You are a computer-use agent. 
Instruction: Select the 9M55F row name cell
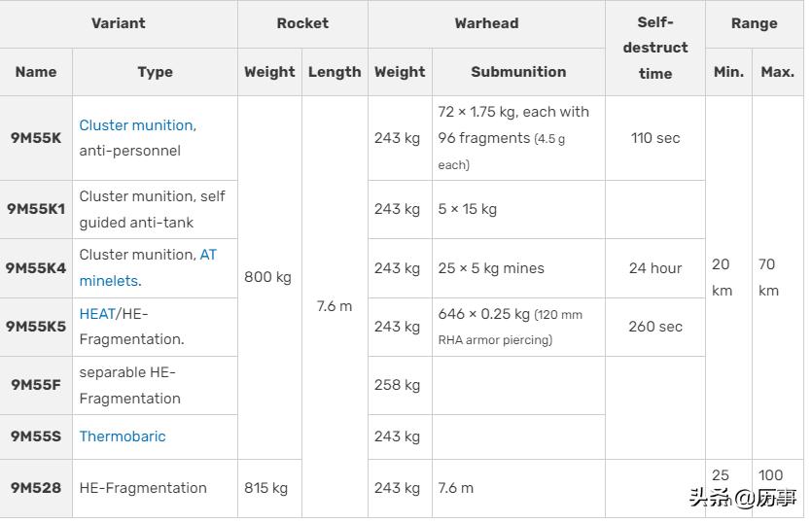click(36, 385)
